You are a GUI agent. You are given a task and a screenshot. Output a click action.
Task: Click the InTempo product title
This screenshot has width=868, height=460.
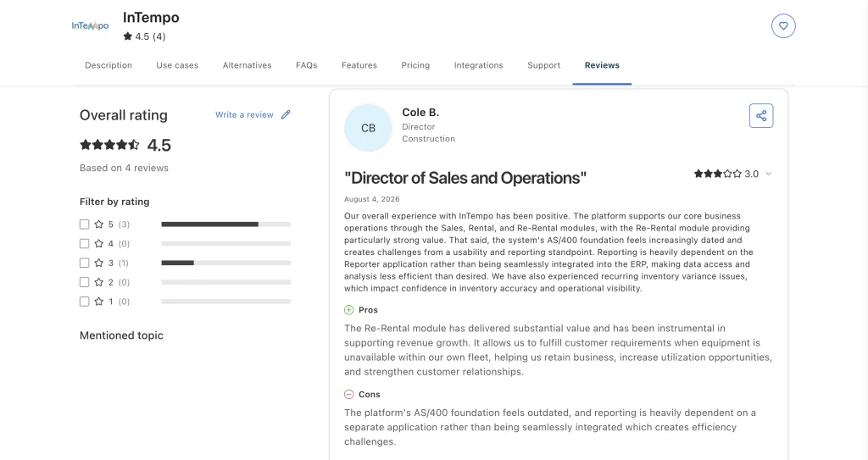point(151,17)
